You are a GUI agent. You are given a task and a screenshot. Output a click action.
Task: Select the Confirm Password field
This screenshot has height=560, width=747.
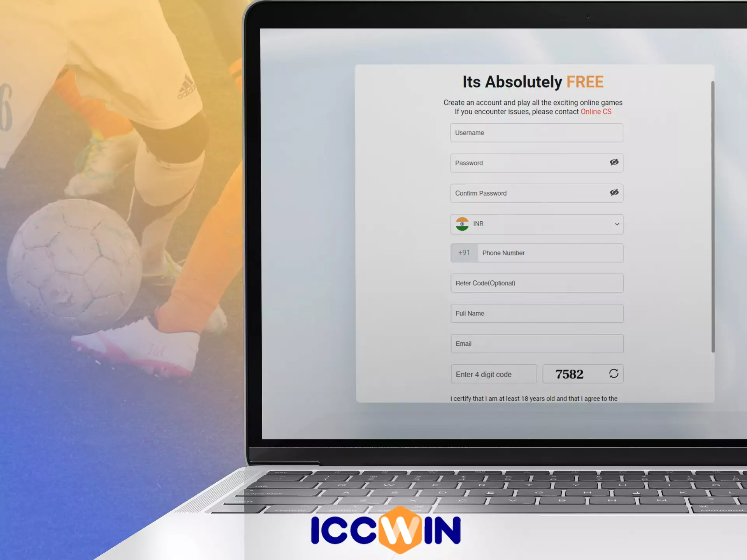tap(536, 193)
